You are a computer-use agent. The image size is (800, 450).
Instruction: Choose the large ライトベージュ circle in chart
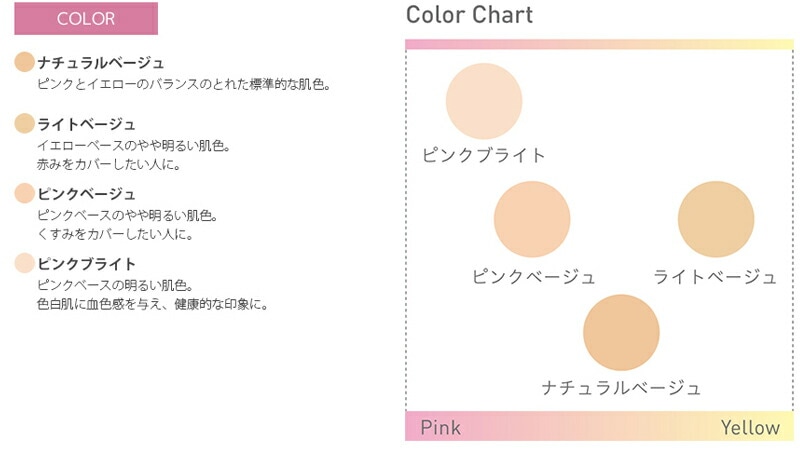coord(715,219)
